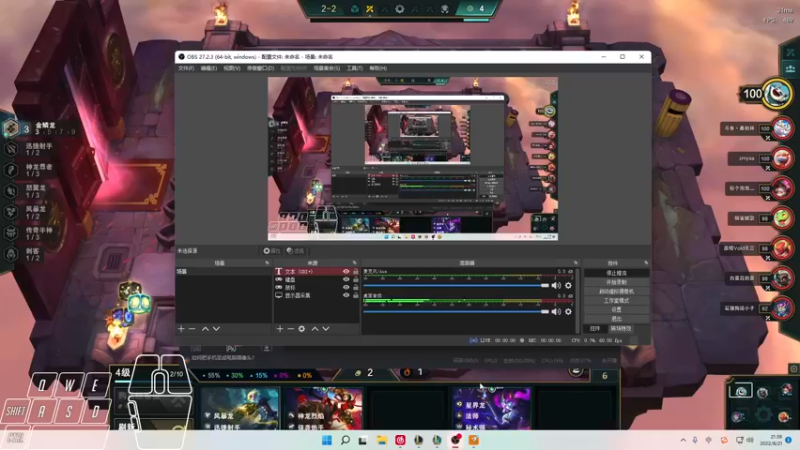Open the 视图(V) menu in OBS
The height and width of the screenshot is (450, 800).
pyautogui.click(x=232, y=68)
